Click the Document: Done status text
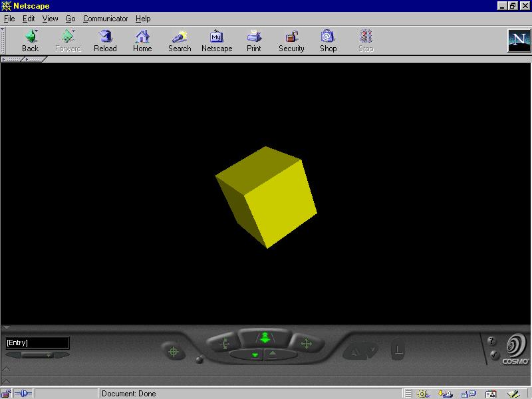532x399 pixels. pos(129,394)
